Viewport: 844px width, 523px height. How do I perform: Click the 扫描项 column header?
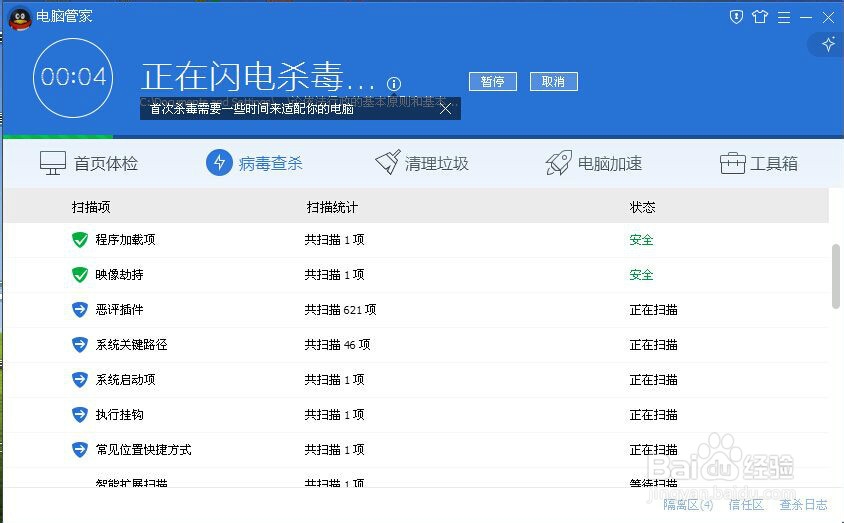click(x=91, y=207)
